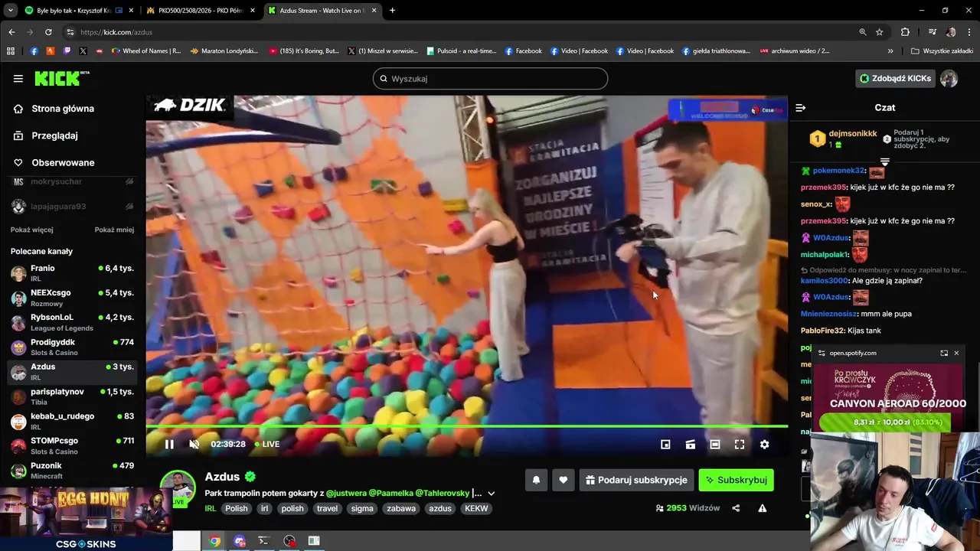Open a new browser tab
Image resolution: width=980 pixels, height=551 pixels.
tap(392, 11)
